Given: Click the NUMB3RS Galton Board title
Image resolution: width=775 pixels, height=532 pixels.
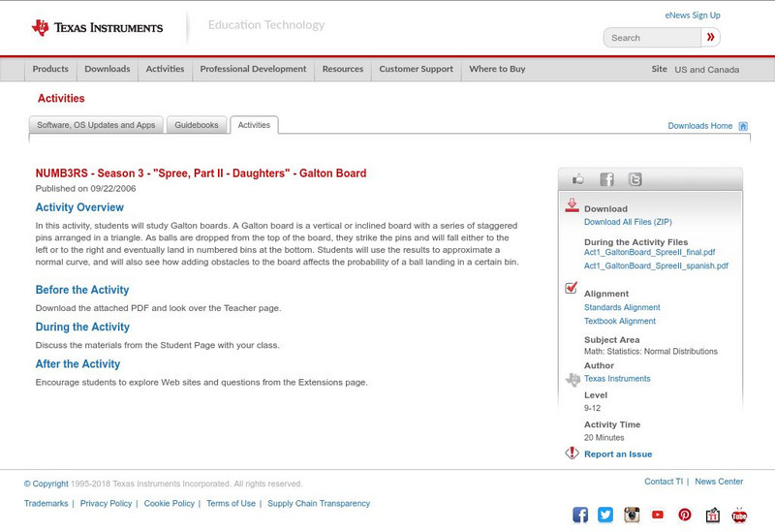Looking at the screenshot, I should (201, 173).
